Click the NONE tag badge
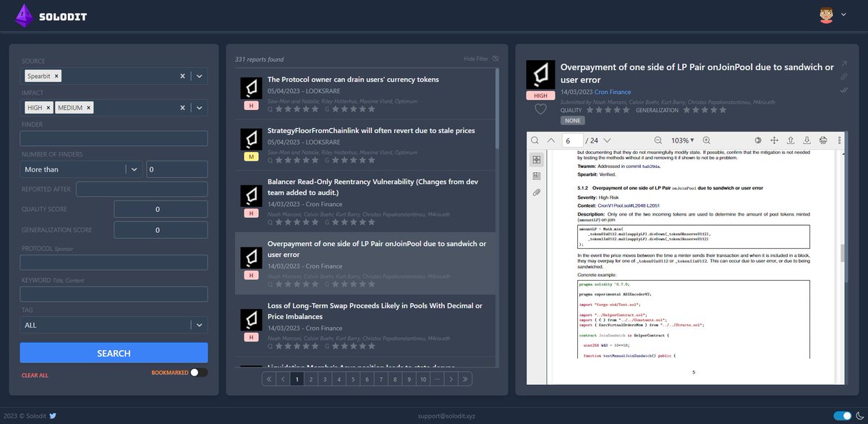 (x=572, y=120)
